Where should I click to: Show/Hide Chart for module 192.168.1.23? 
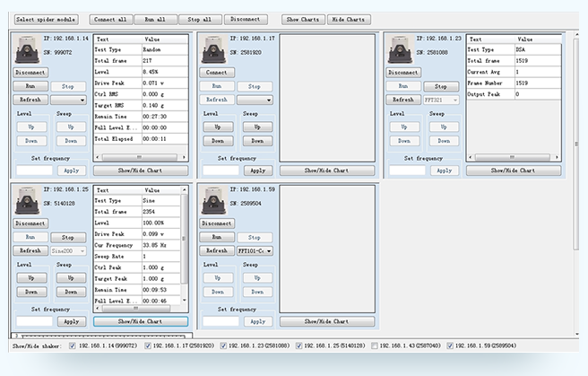click(x=514, y=171)
